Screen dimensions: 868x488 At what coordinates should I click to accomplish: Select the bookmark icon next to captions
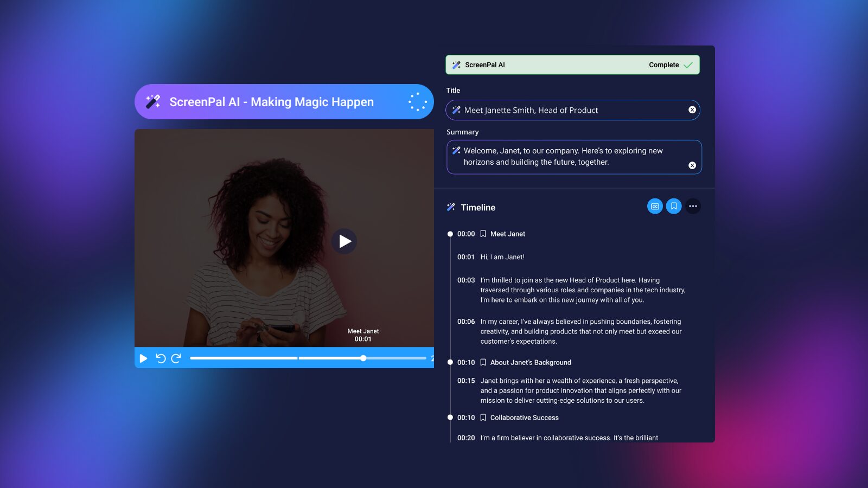point(674,206)
